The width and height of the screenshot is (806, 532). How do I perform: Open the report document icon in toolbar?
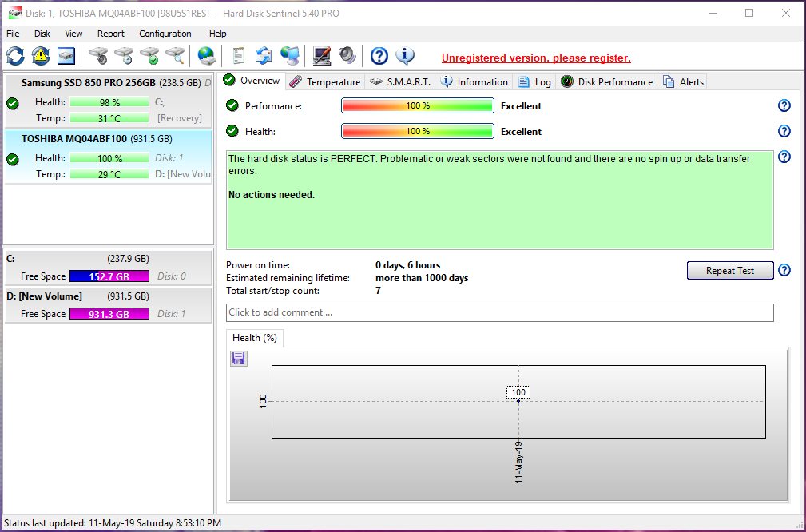click(x=238, y=56)
